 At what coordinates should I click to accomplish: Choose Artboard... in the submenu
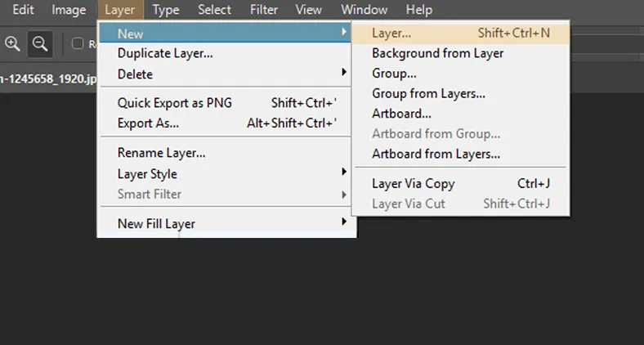tap(461, 114)
